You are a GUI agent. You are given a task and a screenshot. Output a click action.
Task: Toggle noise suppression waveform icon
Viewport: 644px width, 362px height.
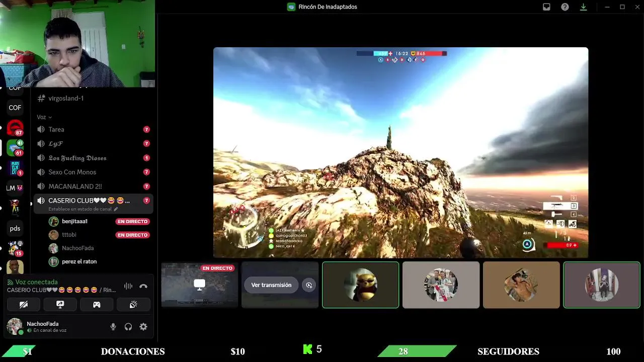click(x=128, y=286)
